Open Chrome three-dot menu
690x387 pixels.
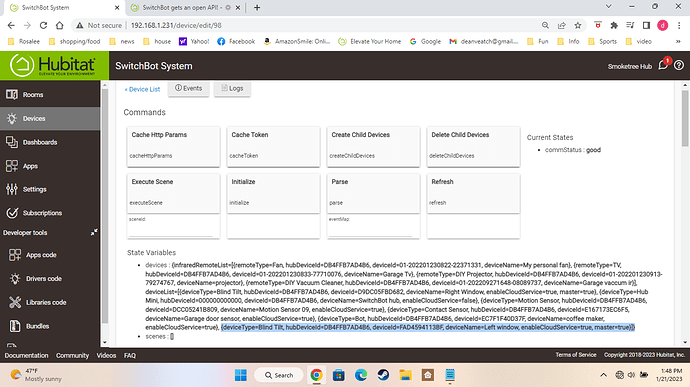[679, 26]
